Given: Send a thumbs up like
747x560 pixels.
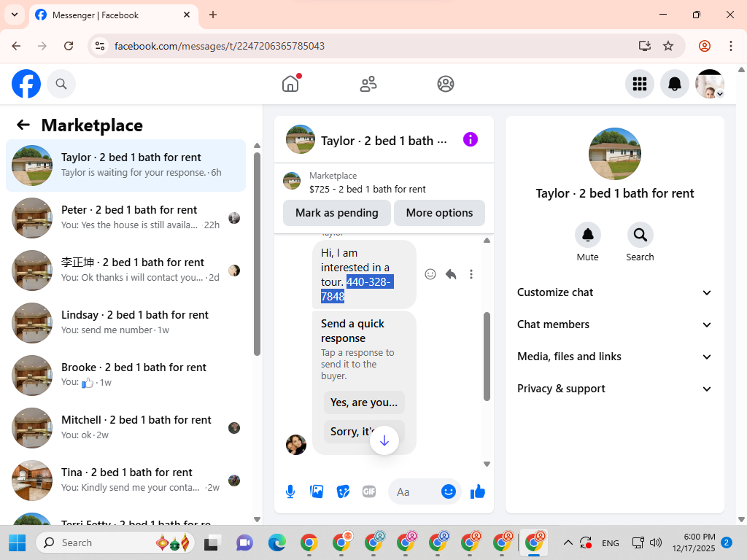Looking at the screenshot, I should 477,491.
